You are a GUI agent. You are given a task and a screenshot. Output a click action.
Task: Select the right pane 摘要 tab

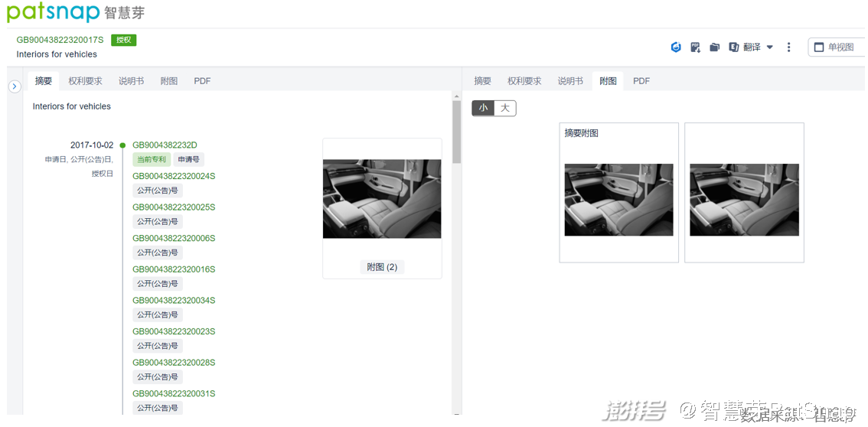coord(482,81)
